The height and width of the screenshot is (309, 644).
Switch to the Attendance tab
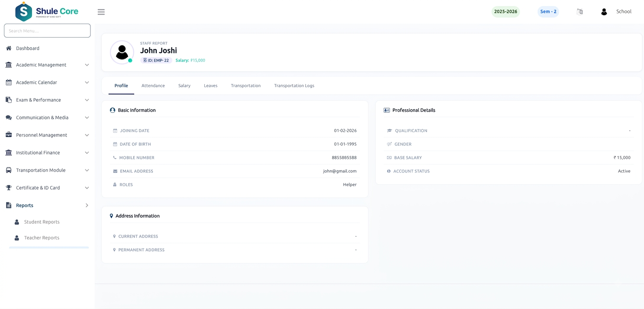pyautogui.click(x=153, y=86)
